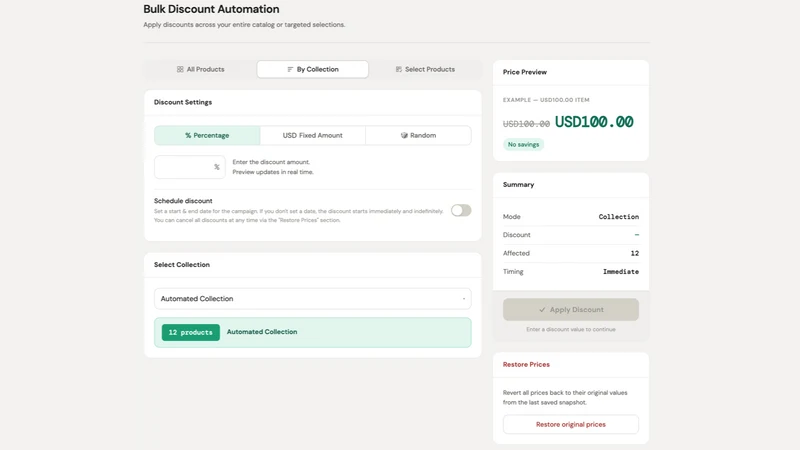Click the Affected count 12
This screenshot has width=800, height=450.
pyautogui.click(x=635, y=253)
